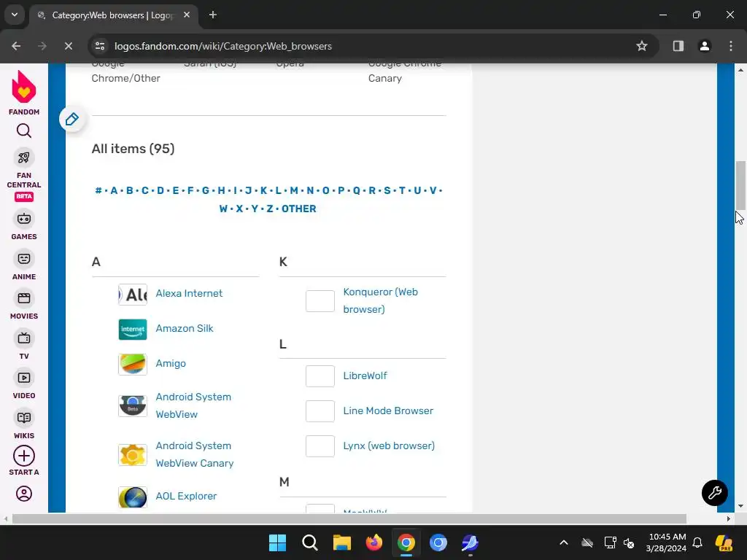747x560 pixels.
Task: Open Windows Start menu
Action: pos(277,542)
